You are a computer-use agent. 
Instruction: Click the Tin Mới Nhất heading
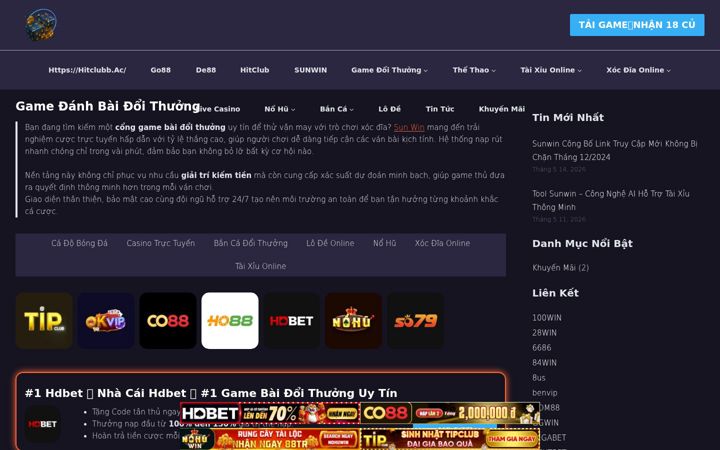coord(568,118)
